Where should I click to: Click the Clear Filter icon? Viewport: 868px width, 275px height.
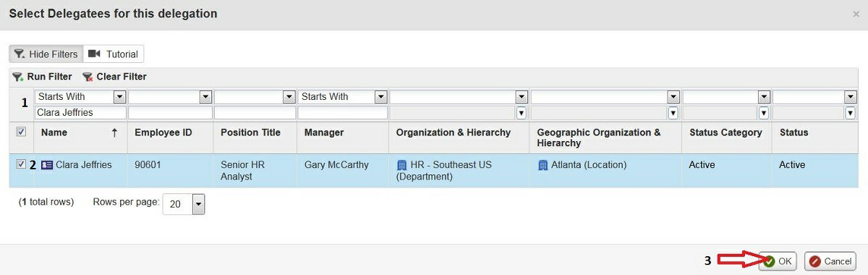[x=88, y=77]
